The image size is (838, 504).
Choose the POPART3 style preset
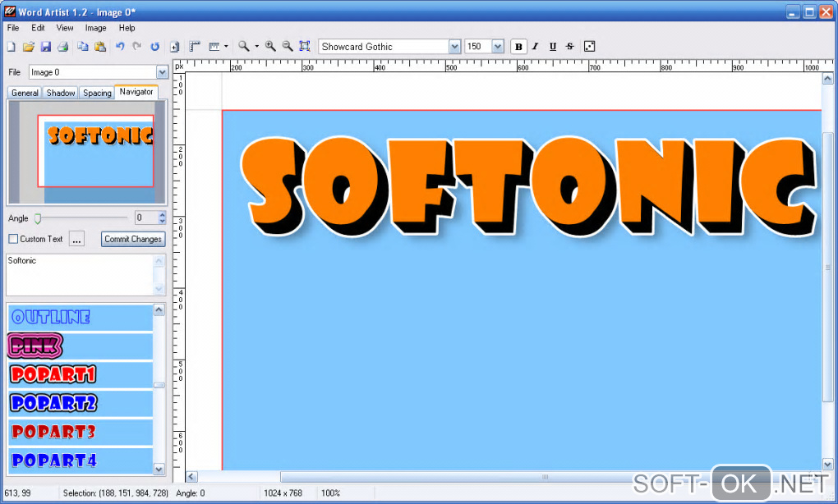pyautogui.click(x=81, y=432)
